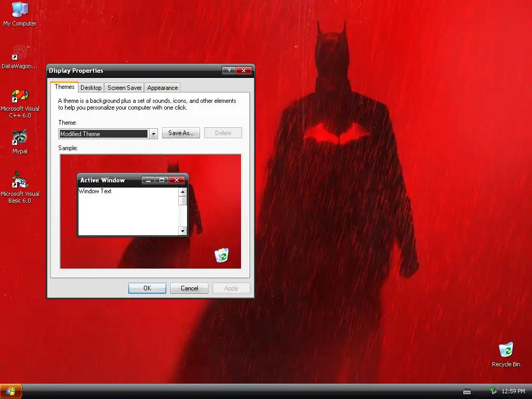
Task: Select the DataWagon desktop shortcut
Action: click(x=20, y=57)
